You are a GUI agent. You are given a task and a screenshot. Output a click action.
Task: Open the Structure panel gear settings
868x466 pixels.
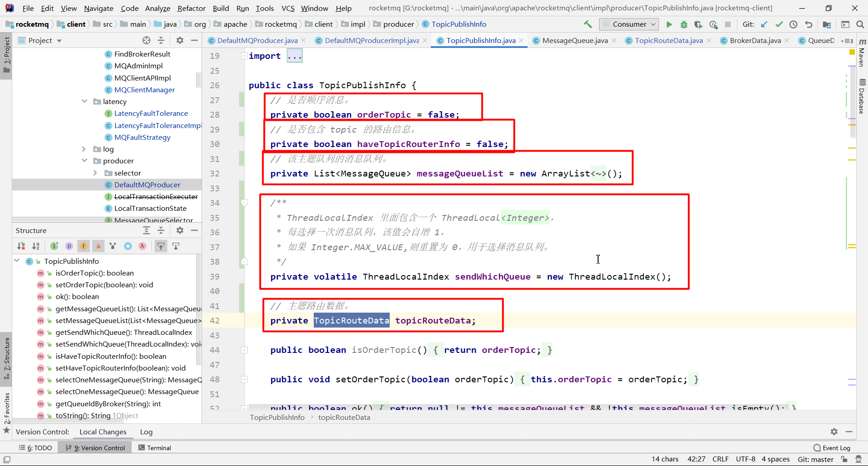click(x=180, y=230)
